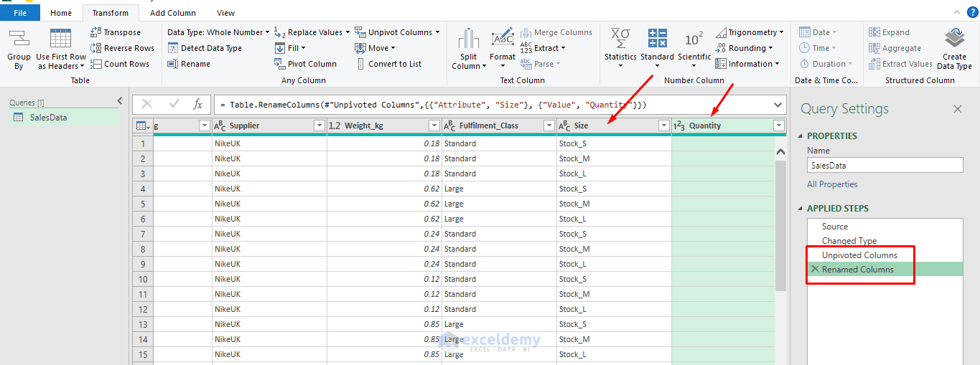Collapse the APPLIED STEPS section
This screenshot has height=365, width=980.
tap(801, 208)
